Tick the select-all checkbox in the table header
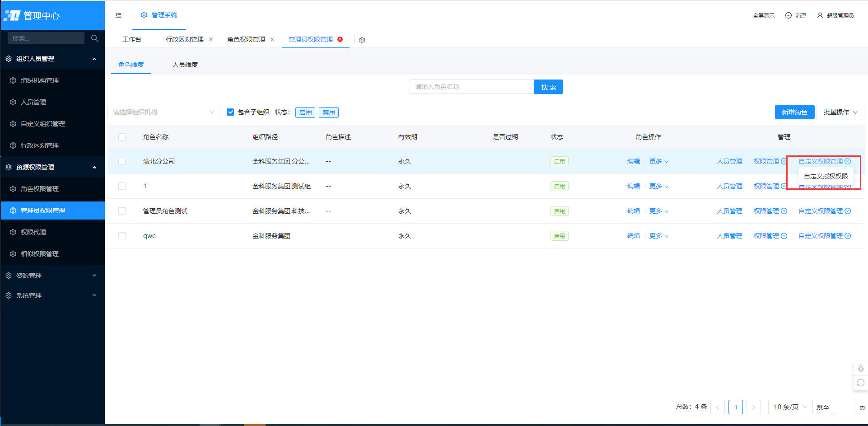Image resolution: width=868 pixels, height=426 pixels. tap(122, 137)
